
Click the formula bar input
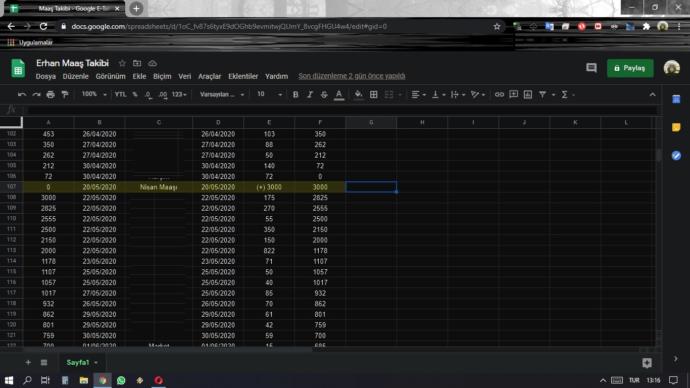click(341, 109)
